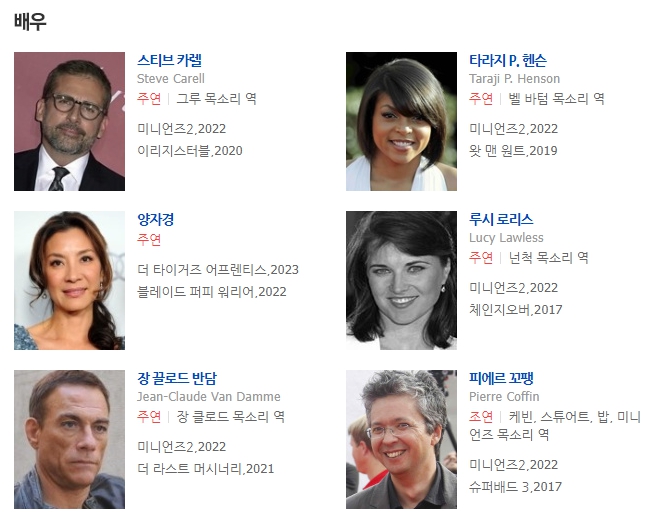Click the Jean-Claude Van Damme photo
This screenshot has width=656, height=517.
coord(69,439)
